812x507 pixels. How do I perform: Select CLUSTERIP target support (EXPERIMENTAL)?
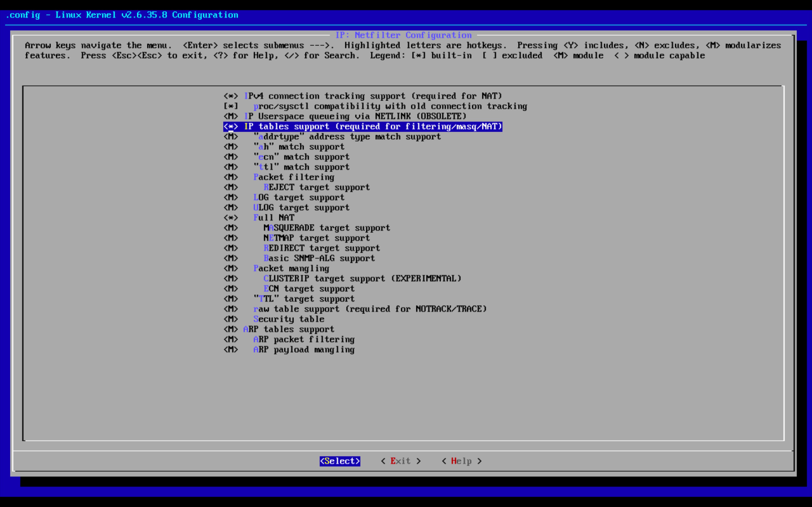coord(362,279)
